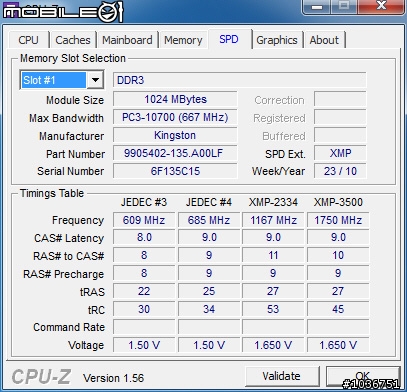This screenshot has height=392, width=407.
Task: Select the Mainboard tab
Action: [x=127, y=40]
